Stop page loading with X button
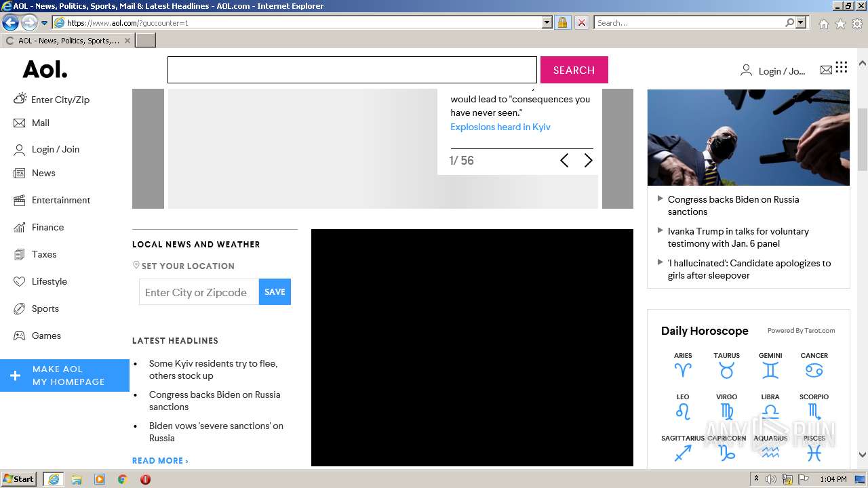Image resolution: width=868 pixels, height=488 pixels. (x=581, y=22)
